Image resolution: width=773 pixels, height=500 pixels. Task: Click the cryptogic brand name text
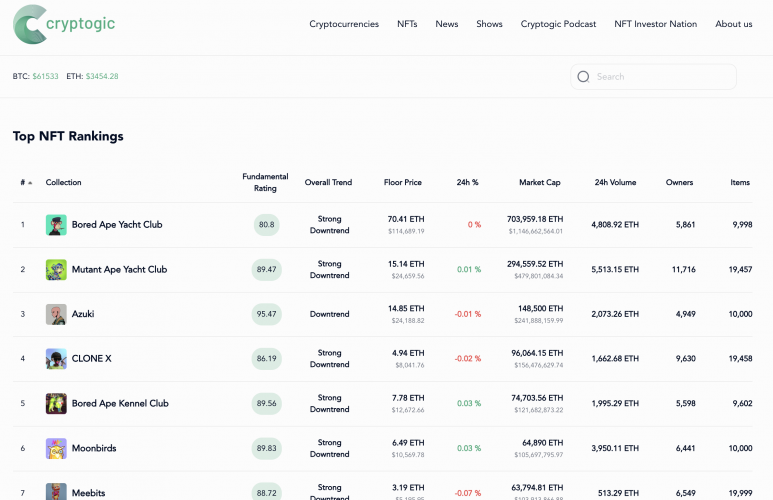(x=80, y=23)
